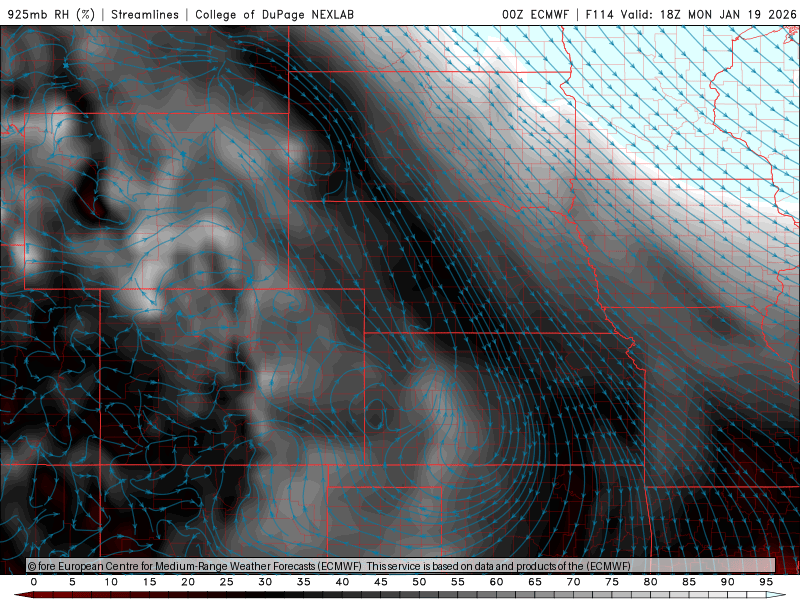Click the color scale value 5
The width and height of the screenshot is (800, 600).
click(x=72, y=582)
